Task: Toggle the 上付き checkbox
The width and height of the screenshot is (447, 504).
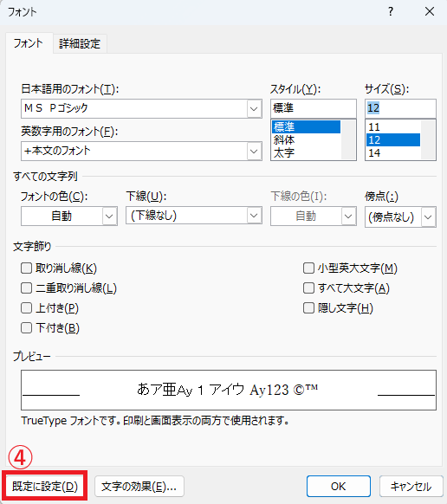Action: click(x=26, y=308)
